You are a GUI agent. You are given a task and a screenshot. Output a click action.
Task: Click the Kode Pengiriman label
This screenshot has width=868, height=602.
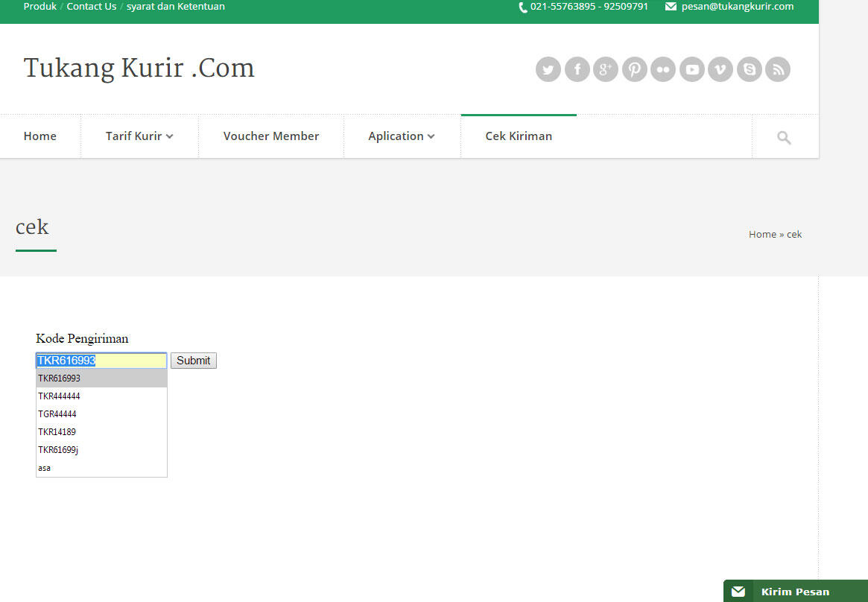point(82,338)
